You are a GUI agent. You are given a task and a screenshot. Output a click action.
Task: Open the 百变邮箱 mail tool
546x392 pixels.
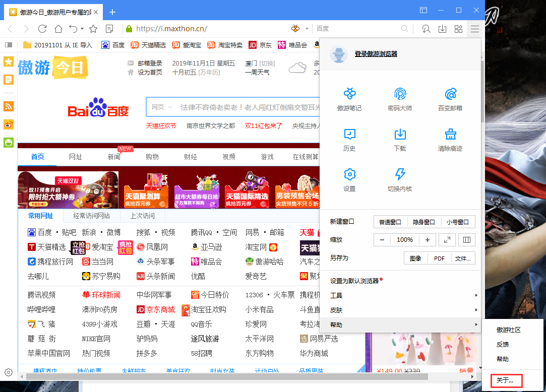450,98
